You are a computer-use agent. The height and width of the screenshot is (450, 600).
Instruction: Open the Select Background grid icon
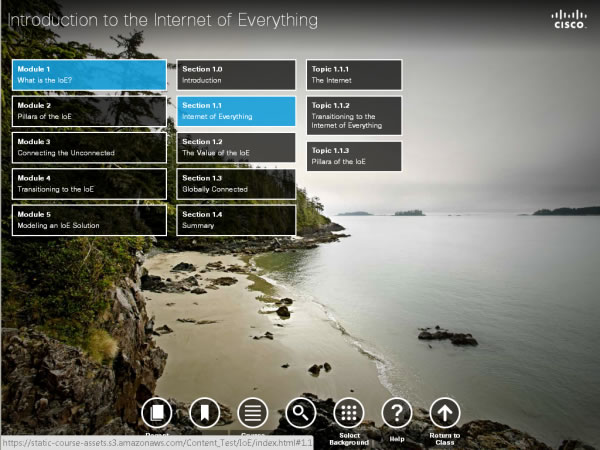coord(348,412)
